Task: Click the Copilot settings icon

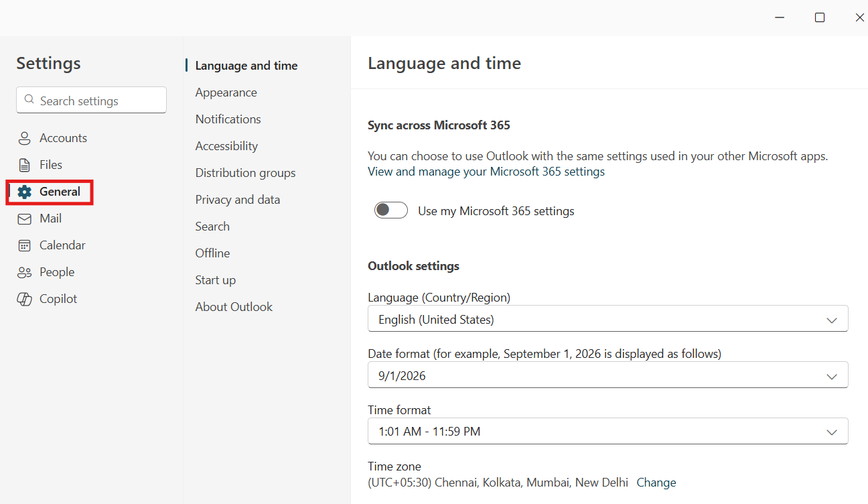Action: click(23, 298)
